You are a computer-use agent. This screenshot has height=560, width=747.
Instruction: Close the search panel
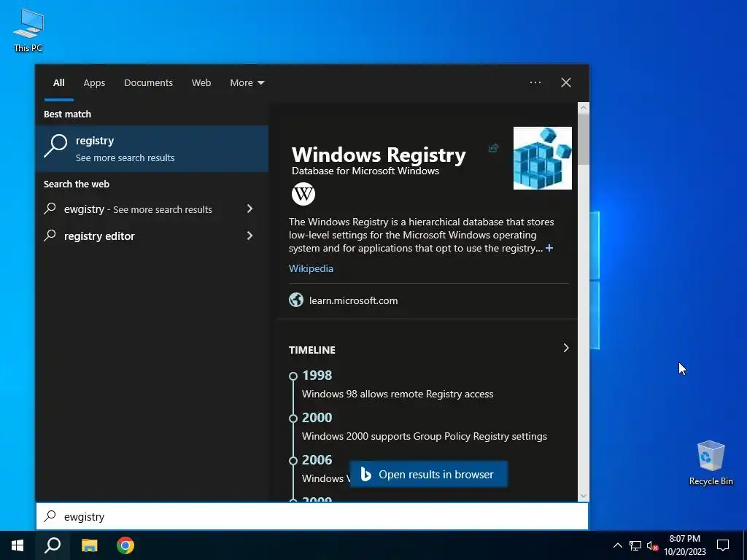click(566, 82)
